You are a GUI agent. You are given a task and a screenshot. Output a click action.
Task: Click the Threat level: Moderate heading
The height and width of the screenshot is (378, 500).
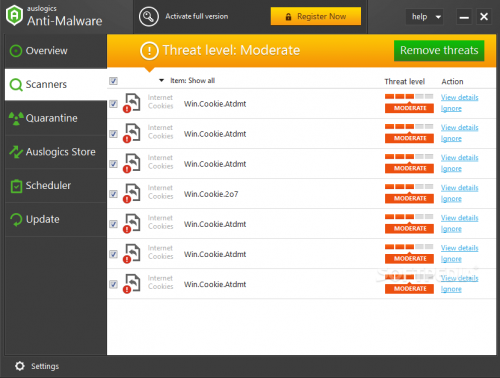231,50
